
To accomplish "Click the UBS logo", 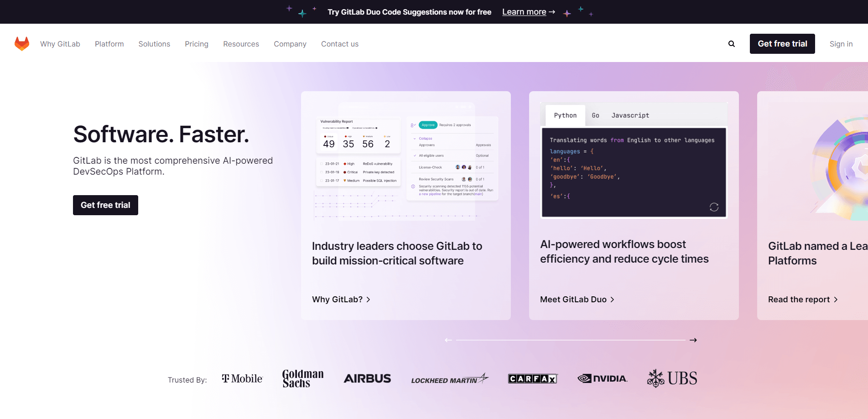I will pyautogui.click(x=672, y=378).
